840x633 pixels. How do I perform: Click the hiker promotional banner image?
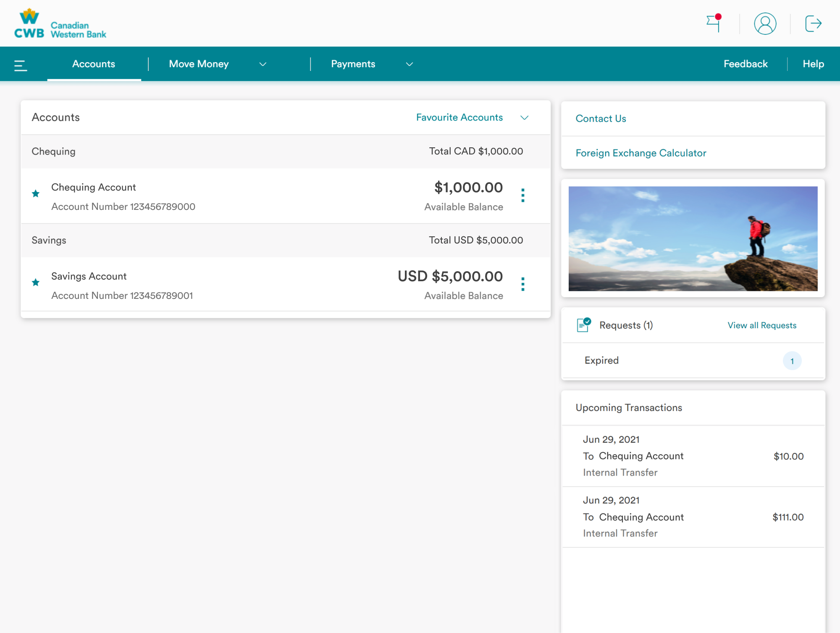coord(693,238)
